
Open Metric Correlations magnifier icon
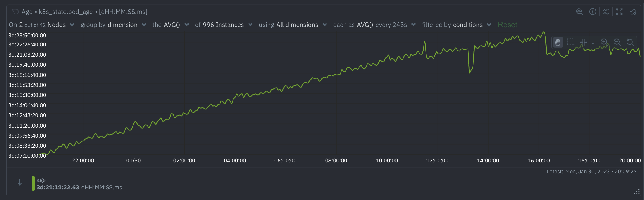click(579, 12)
